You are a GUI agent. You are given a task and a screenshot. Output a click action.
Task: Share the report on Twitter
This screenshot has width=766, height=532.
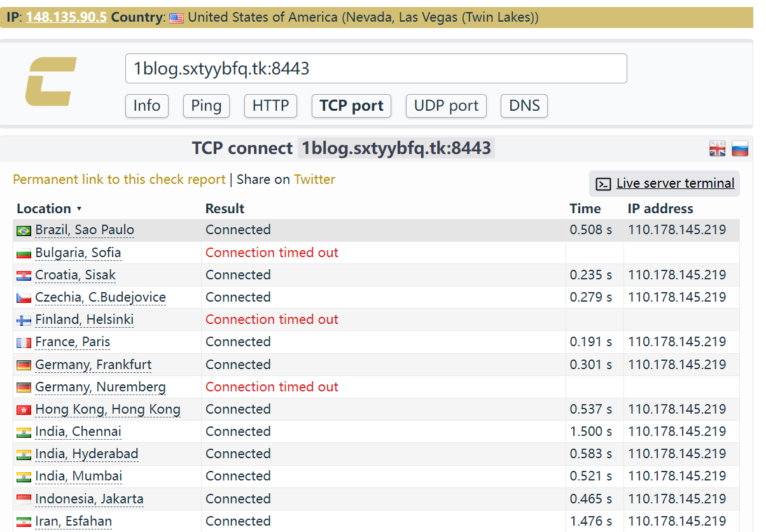click(314, 179)
